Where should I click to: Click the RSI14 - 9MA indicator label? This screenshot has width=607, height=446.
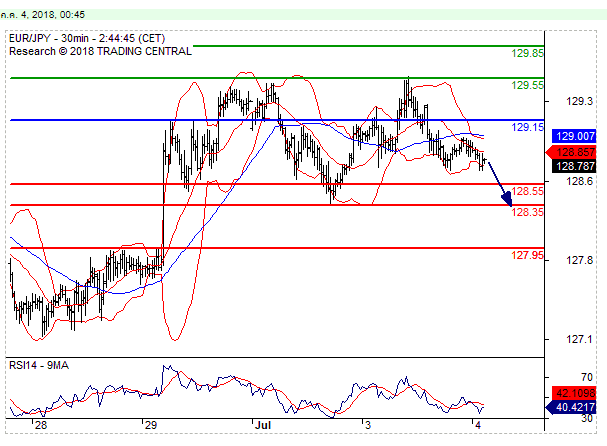39,365
